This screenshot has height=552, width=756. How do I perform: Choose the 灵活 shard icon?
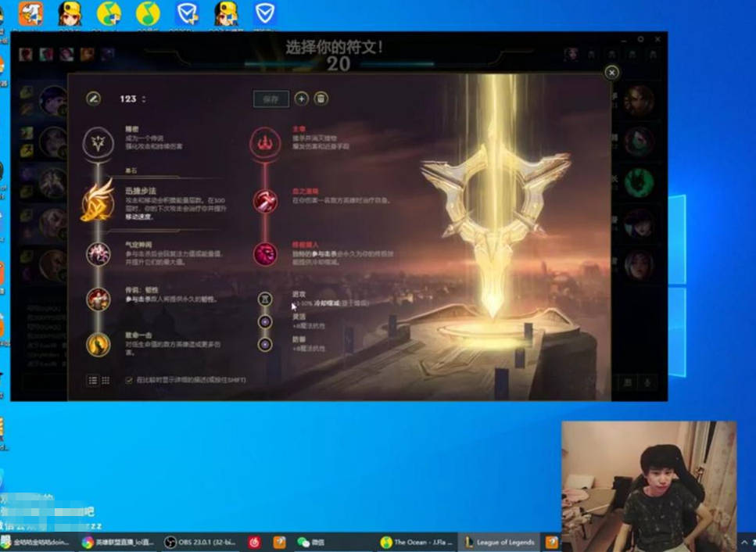click(x=265, y=321)
